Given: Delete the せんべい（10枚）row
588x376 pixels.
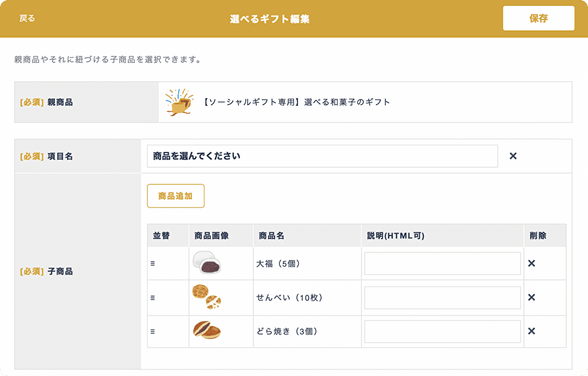Looking at the screenshot, I should [532, 298].
